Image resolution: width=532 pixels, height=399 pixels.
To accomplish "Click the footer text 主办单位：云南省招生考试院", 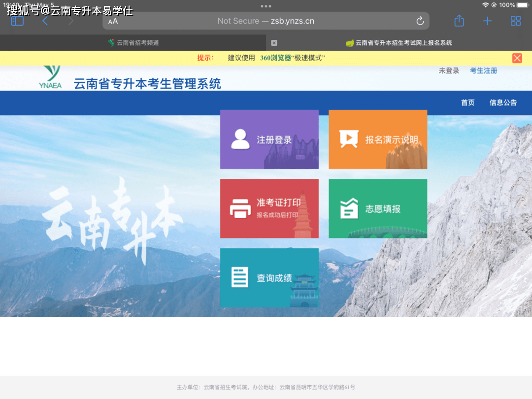I will coord(213,387).
